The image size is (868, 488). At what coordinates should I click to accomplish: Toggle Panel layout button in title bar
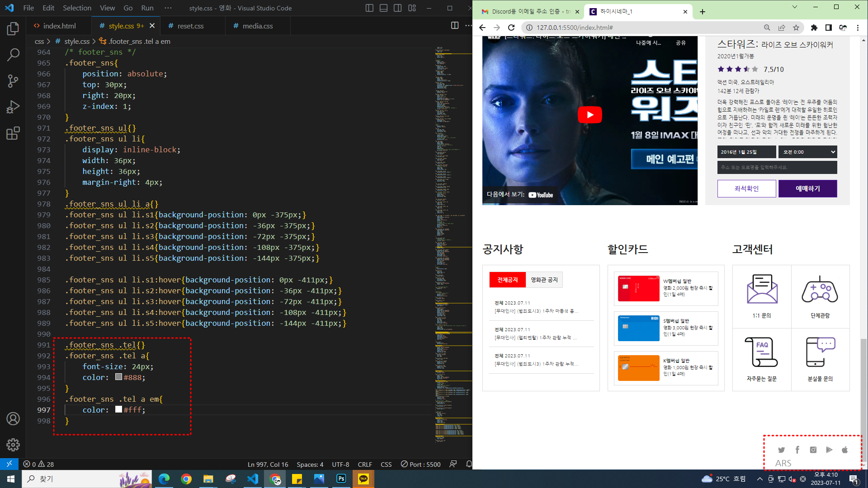pyautogui.click(x=383, y=8)
